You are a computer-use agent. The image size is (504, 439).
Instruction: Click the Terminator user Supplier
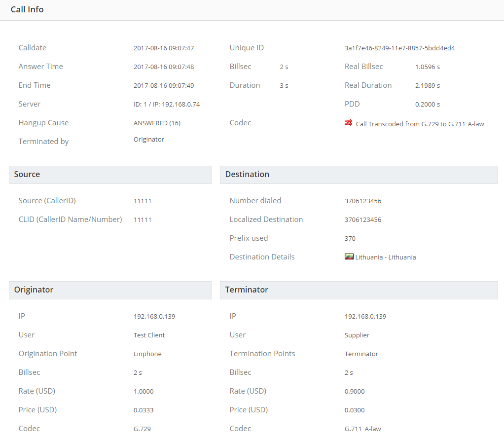coord(357,335)
